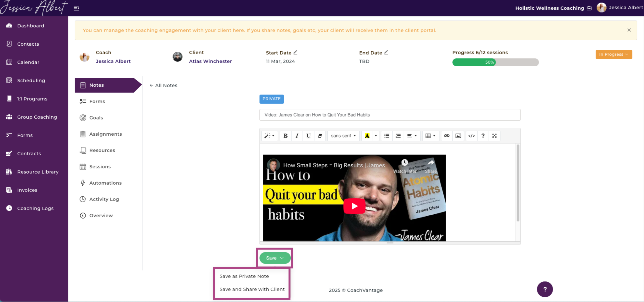Insert a picture with the image icon
The width and height of the screenshot is (644, 302).
(458, 136)
